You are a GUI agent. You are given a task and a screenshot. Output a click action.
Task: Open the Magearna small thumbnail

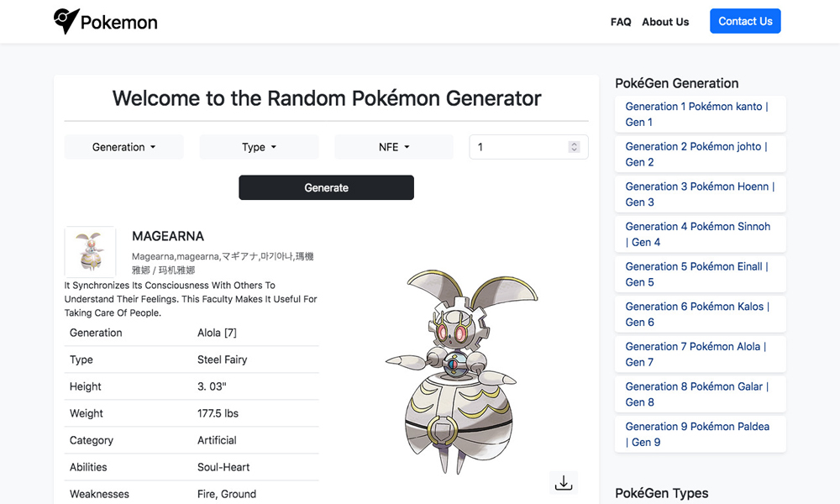point(90,252)
